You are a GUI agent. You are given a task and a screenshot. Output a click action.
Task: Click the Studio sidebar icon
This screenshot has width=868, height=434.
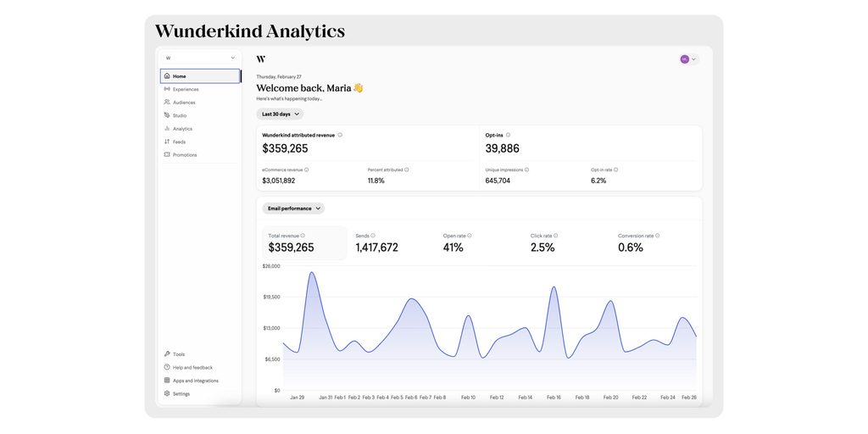[167, 115]
